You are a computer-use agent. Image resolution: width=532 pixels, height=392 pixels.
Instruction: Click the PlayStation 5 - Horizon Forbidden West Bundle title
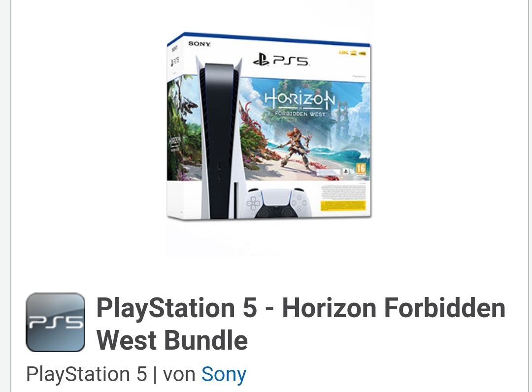[300, 324]
